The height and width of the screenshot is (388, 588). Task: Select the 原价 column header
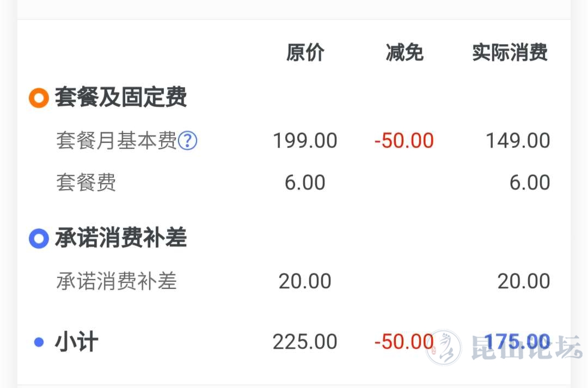305,52
